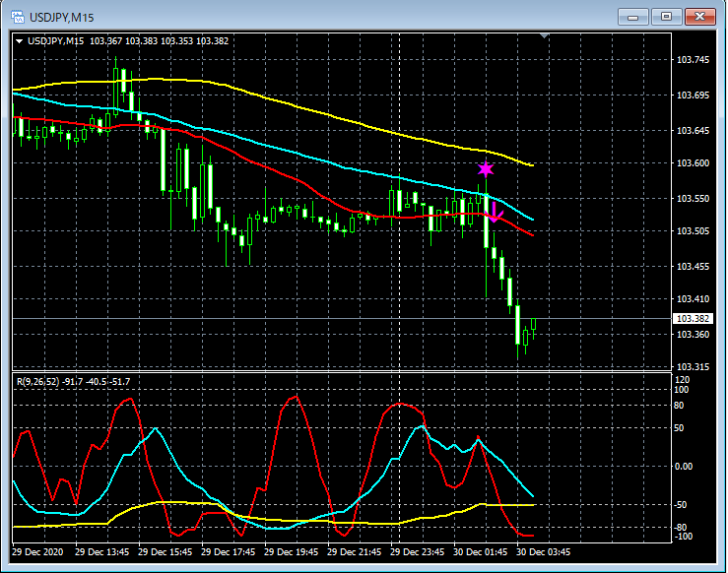Click the magenta star signal marker
The image size is (728, 573).
[x=486, y=169]
